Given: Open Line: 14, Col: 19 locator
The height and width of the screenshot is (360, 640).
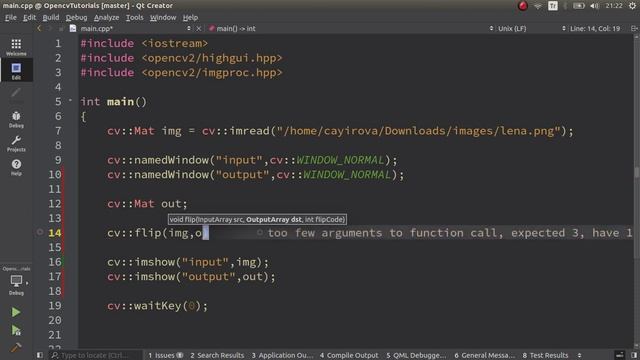Looking at the screenshot, I should click(x=595, y=29).
